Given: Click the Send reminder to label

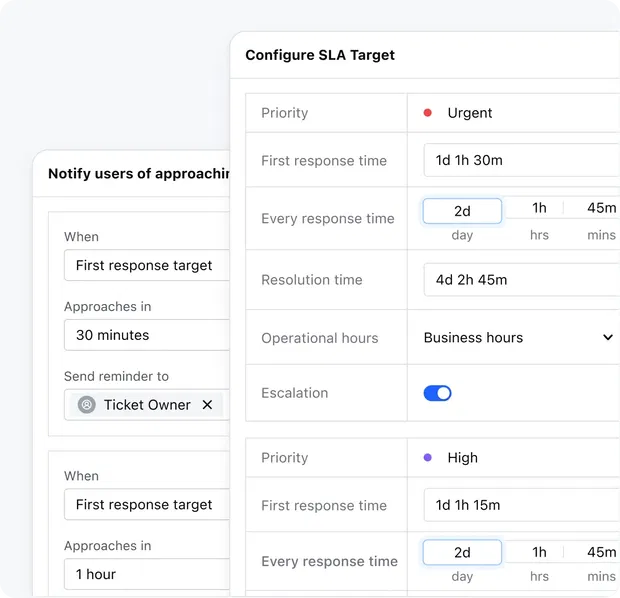Looking at the screenshot, I should pyautogui.click(x=116, y=376).
